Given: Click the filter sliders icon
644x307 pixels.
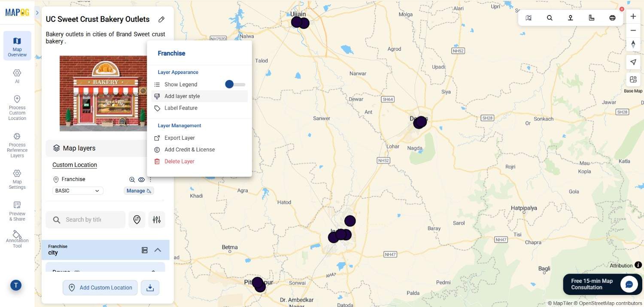Looking at the screenshot, I should coord(157,220).
